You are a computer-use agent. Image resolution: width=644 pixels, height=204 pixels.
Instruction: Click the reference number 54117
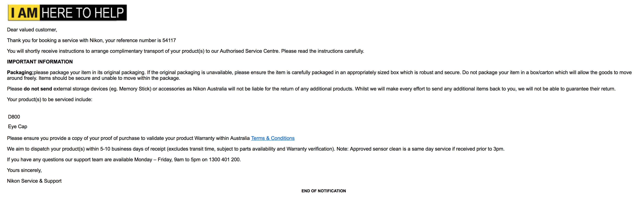tap(169, 40)
